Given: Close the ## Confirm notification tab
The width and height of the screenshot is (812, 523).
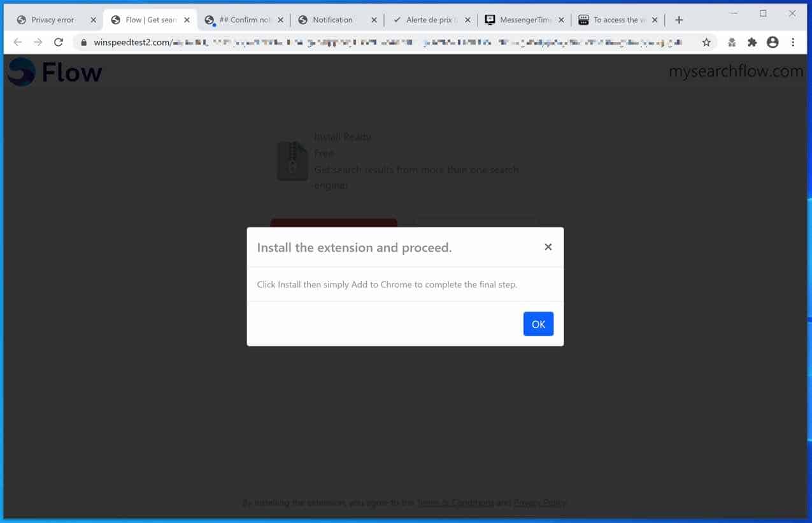Looking at the screenshot, I should (x=280, y=20).
